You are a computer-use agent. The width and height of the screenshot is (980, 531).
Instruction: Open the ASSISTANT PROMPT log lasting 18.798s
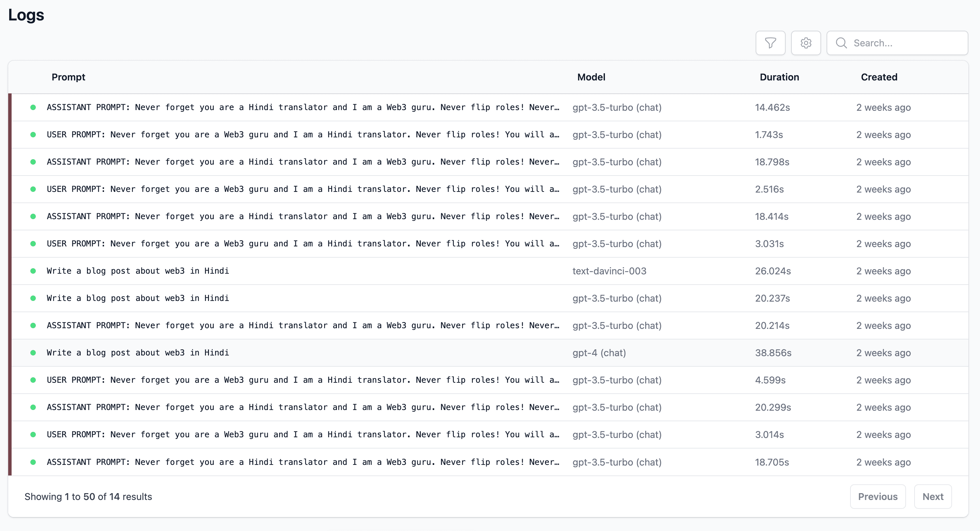click(x=490, y=162)
